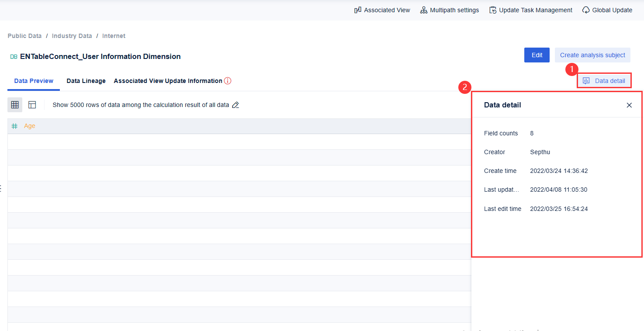Screen dimensions: 644x331
Task: Click the Global Update cloud icon
Action: click(x=586, y=10)
